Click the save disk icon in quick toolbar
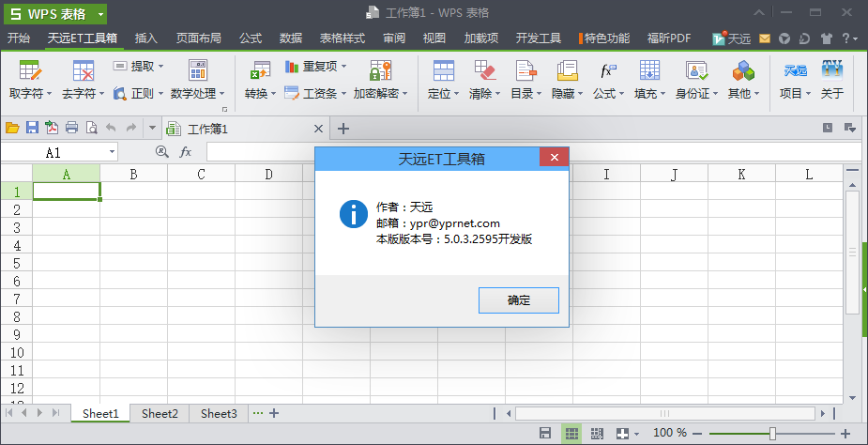Image resolution: width=868 pixels, height=445 pixels. pos(32,128)
